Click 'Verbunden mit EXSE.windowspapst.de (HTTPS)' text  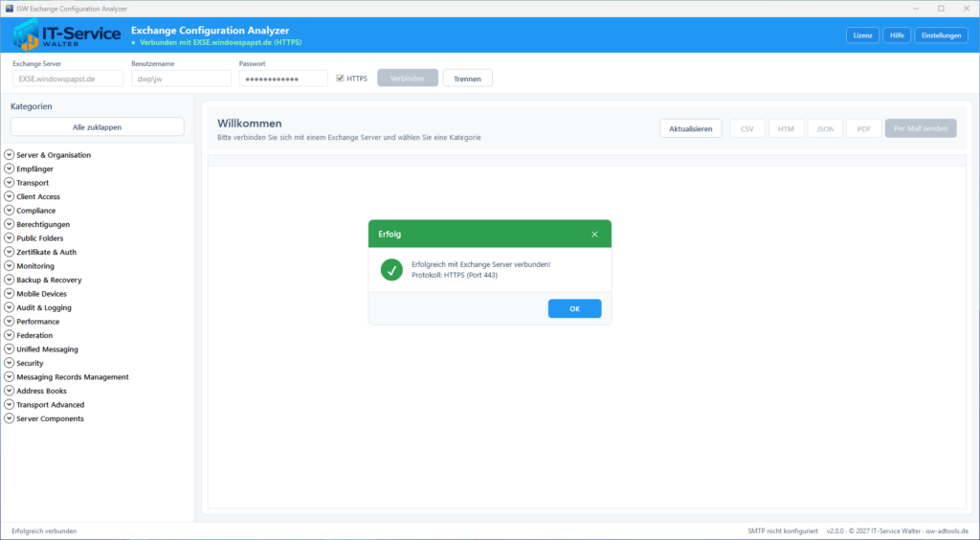tap(221, 42)
